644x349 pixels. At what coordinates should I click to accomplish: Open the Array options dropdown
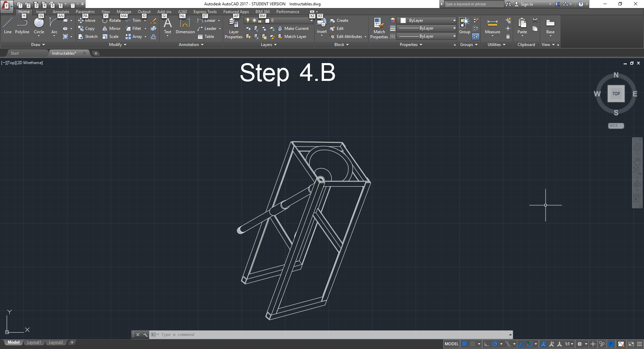pyautogui.click(x=146, y=37)
